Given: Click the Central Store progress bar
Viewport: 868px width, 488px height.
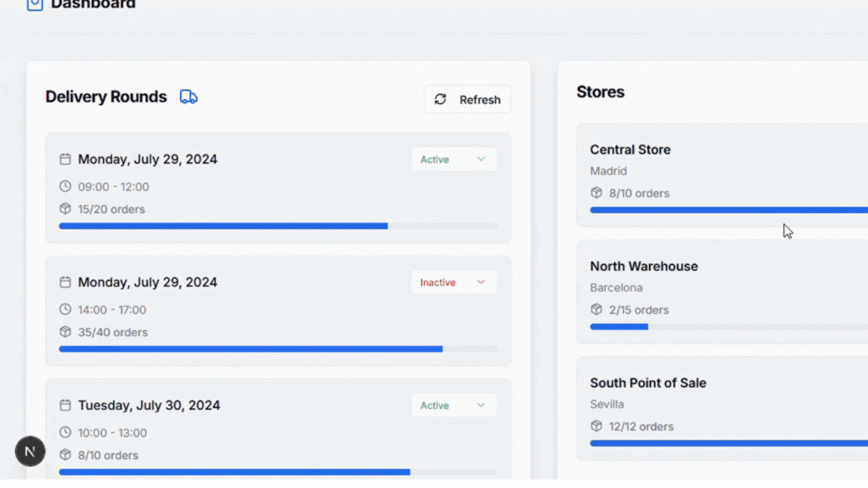Looking at the screenshot, I should (x=729, y=209).
